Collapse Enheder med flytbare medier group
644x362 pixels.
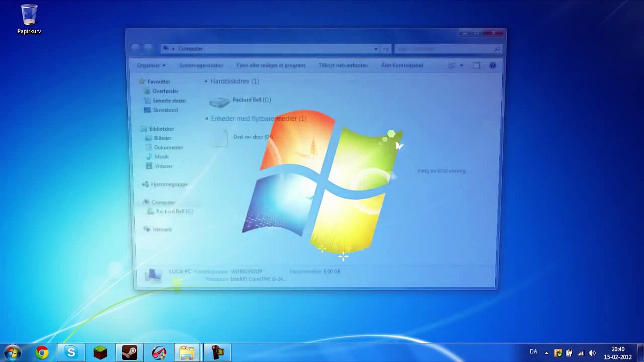tap(206, 119)
